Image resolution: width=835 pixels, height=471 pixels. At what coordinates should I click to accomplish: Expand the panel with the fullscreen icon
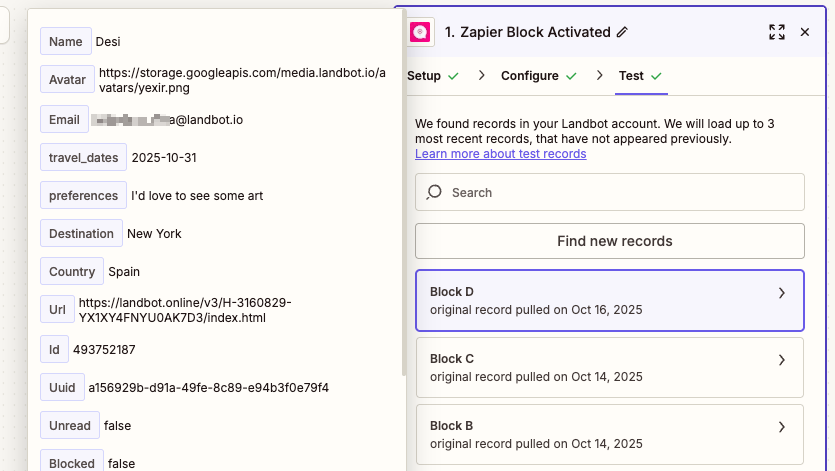click(777, 32)
